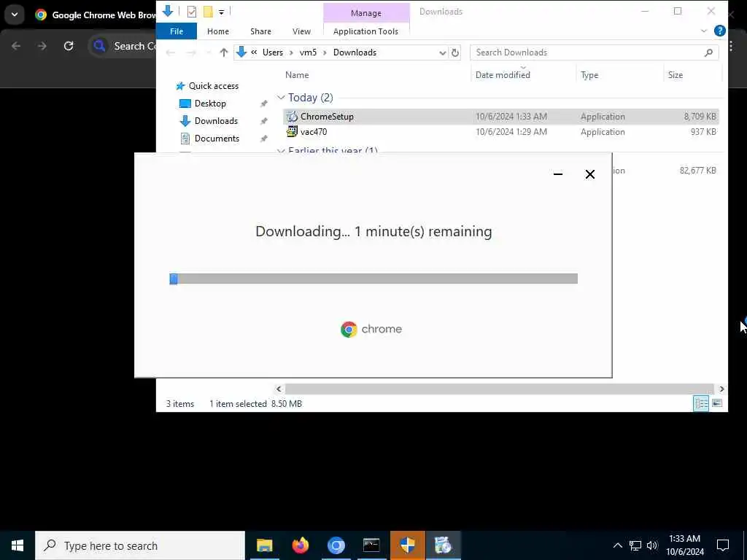The image size is (747, 560).
Task: Open Chromium from the taskbar
Action: 336,545
